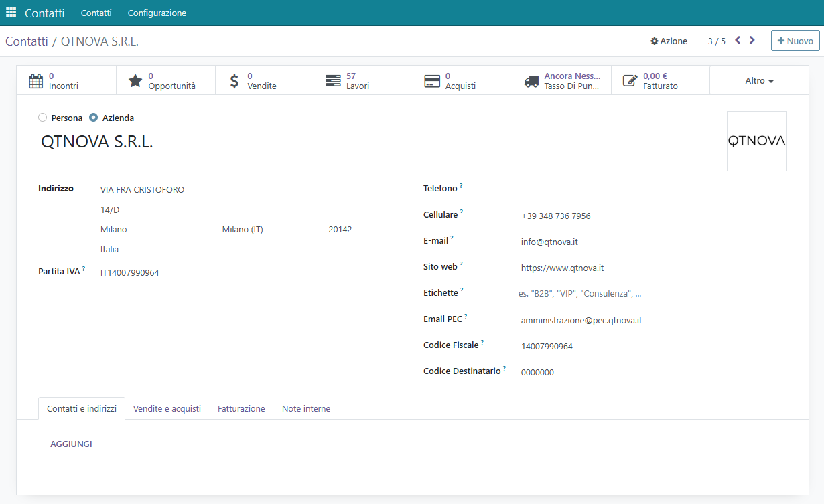824x504 pixels.
Task: Select the Persona radio button
Action: (43, 118)
